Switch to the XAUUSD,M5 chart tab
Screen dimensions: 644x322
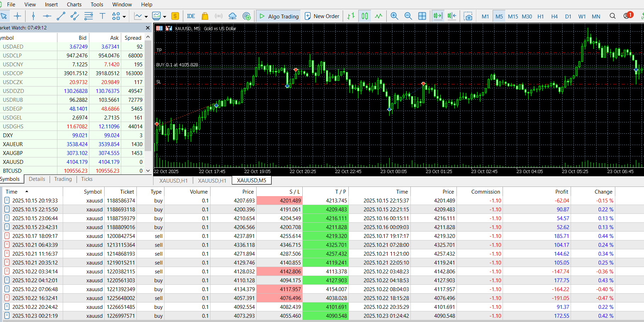point(251,181)
